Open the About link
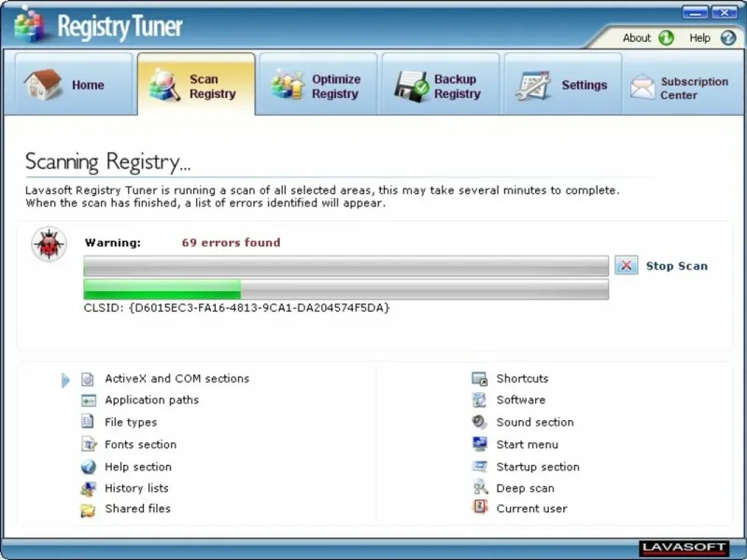 (x=637, y=37)
